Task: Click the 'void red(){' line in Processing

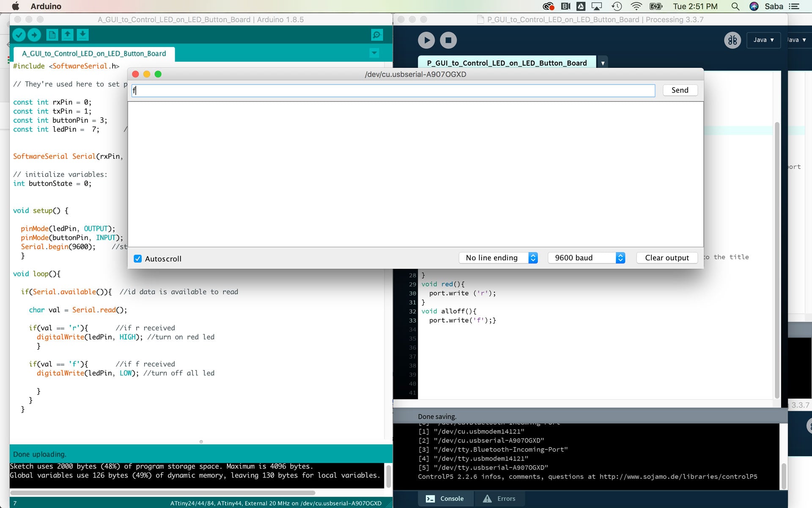Action: click(443, 284)
